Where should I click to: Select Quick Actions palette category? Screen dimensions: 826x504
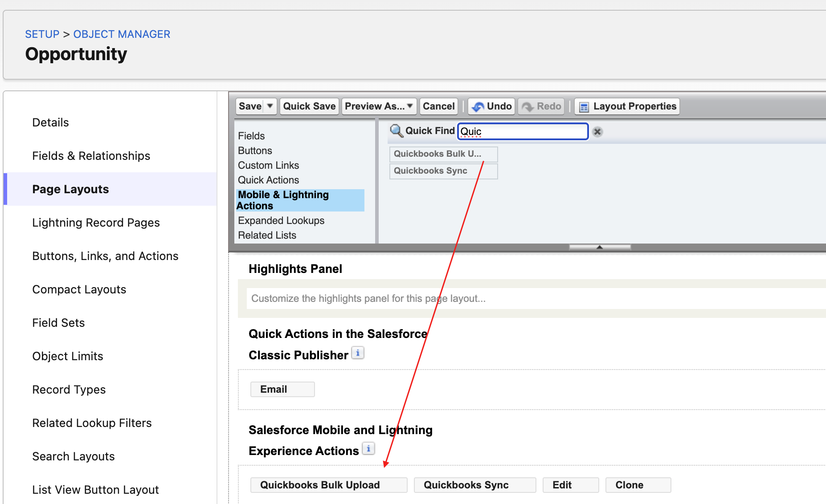coord(268,180)
